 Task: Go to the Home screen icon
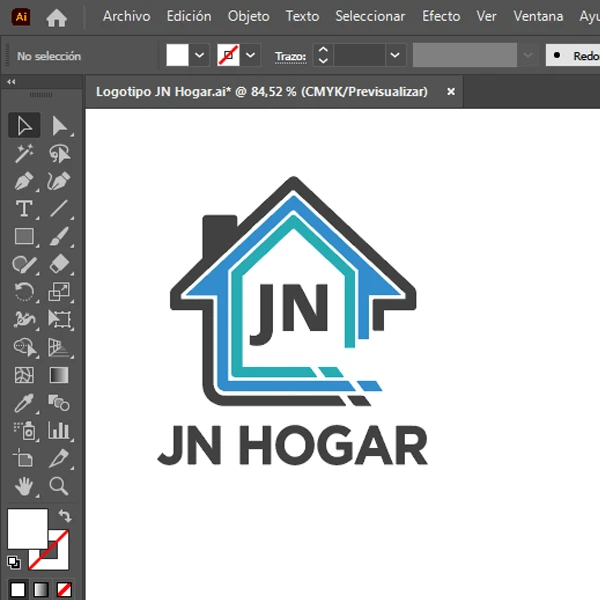(57, 18)
